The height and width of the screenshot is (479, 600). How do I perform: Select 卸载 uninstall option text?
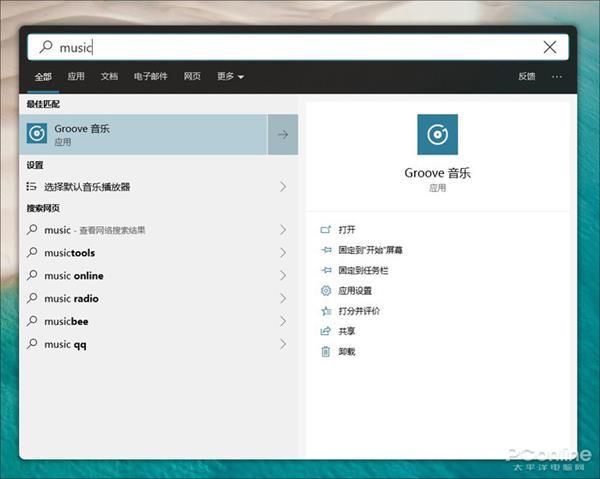click(x=347, y=351)
